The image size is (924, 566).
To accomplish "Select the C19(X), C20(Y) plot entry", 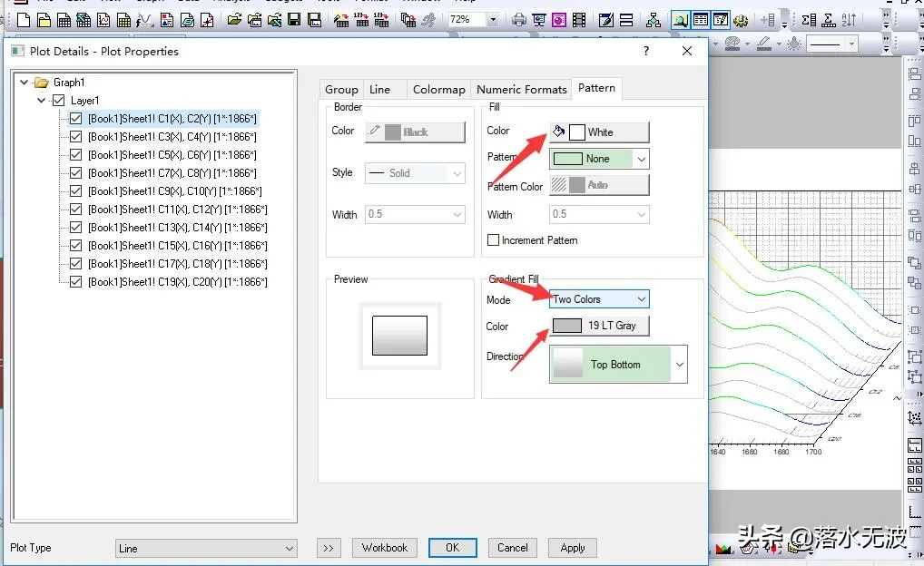I will click(x=177, y=282).
